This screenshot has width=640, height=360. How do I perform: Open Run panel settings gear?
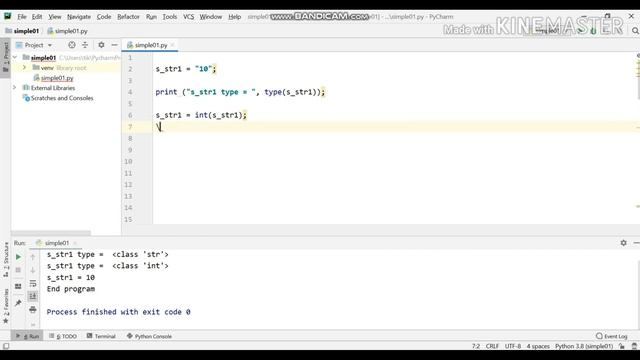623,243
